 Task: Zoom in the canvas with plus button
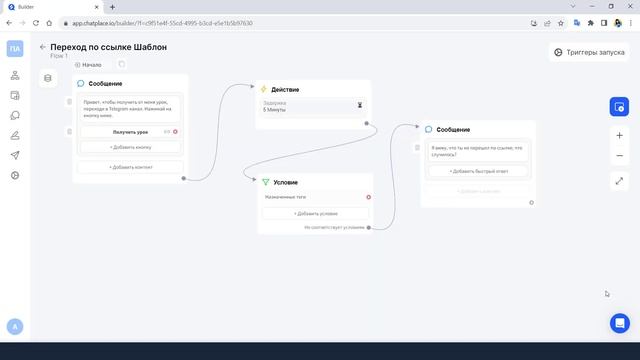[x=619, y=136]
